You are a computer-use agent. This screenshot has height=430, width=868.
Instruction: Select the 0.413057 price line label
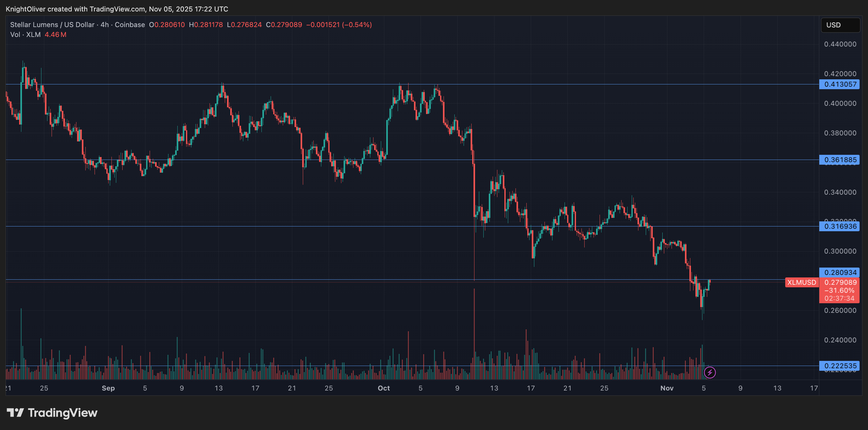[x=840, y=84]
